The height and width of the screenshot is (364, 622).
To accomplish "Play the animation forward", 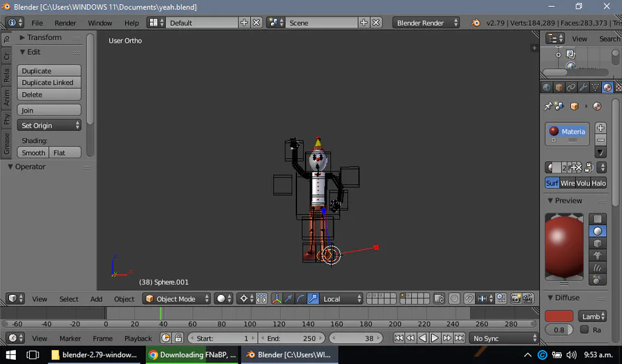I will 435,338.
